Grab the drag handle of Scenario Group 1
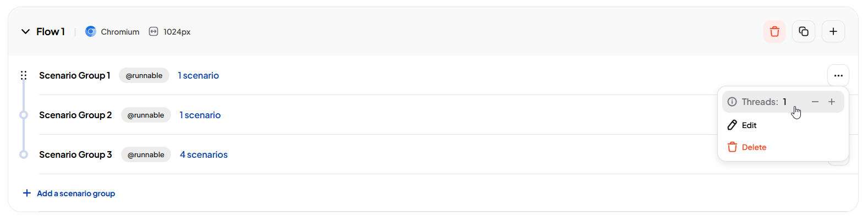 tap(24, 75)
